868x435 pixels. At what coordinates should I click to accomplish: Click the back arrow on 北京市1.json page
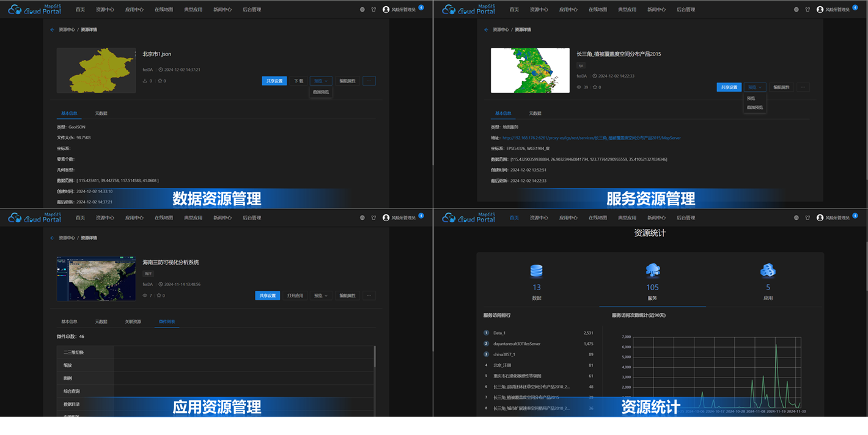coord(52,29)
